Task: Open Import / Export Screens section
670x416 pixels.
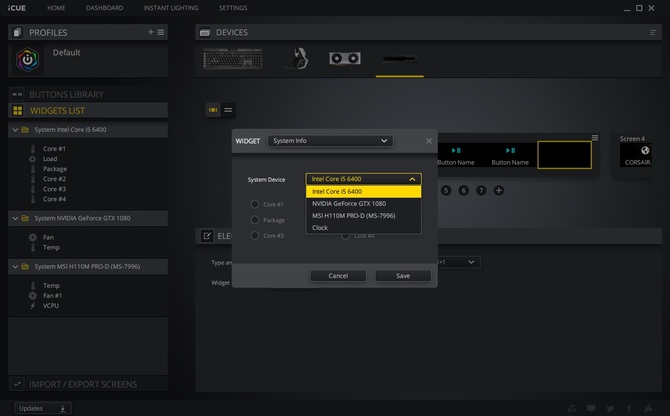Action: (88, 384)
